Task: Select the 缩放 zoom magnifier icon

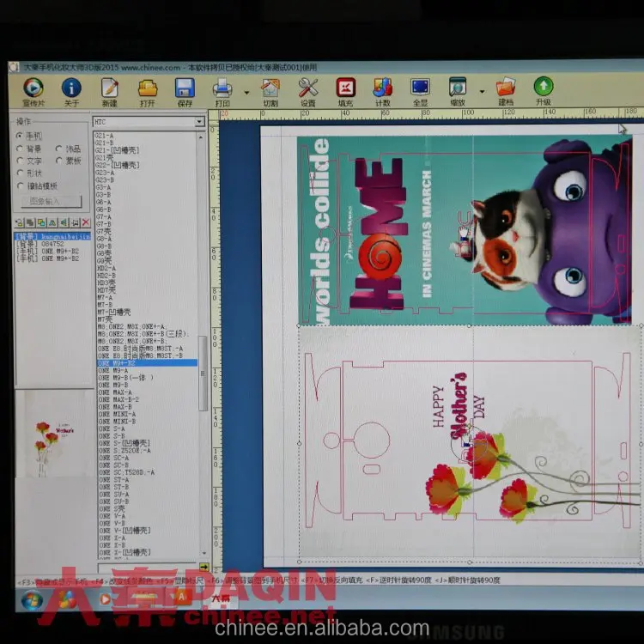Action: click(x=458, y=92)
